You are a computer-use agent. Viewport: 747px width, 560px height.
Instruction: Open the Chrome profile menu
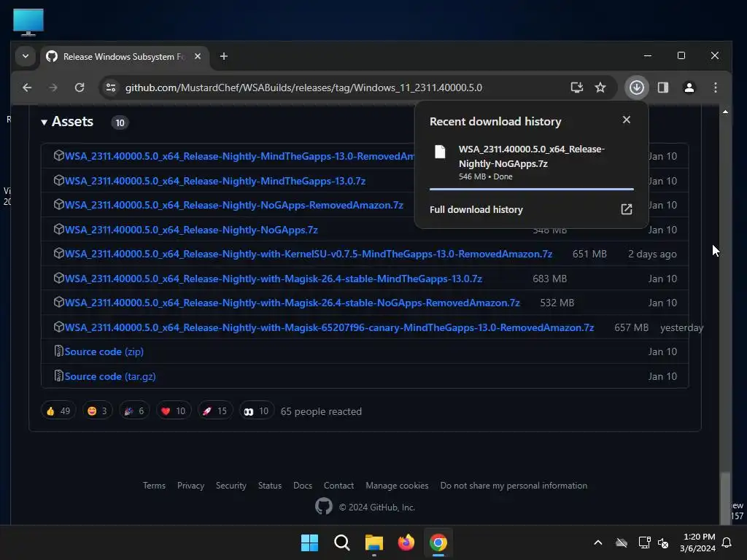tap(689, 87)
